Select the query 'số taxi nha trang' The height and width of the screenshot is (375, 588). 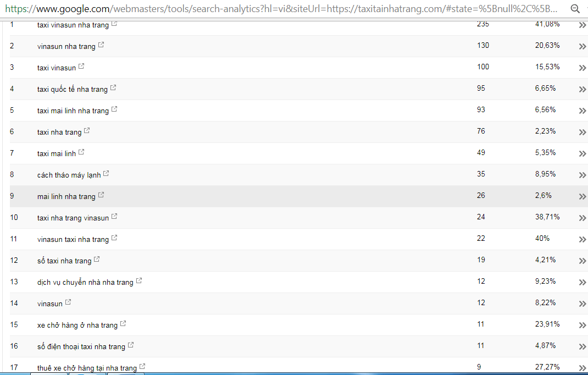(x=64, y=261)
